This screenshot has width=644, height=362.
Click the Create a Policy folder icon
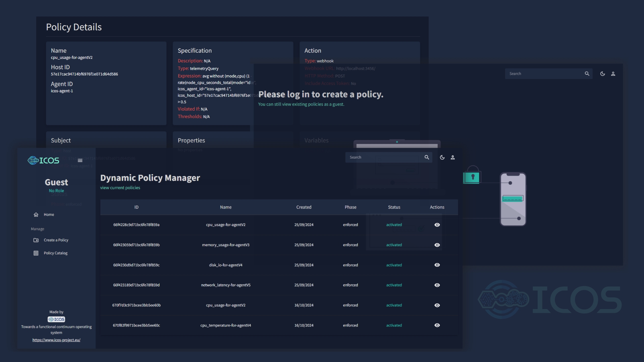36,240
